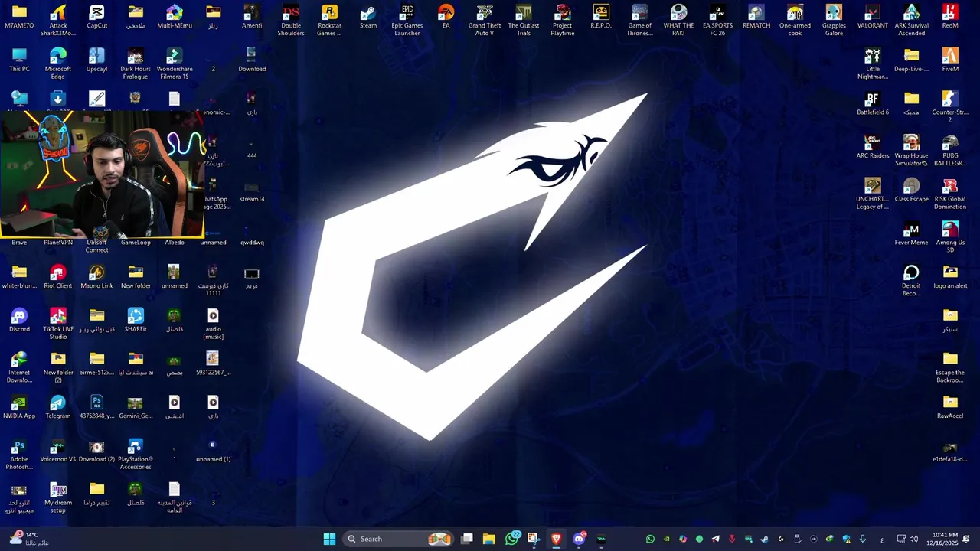Select the Class Escape game icon
Viewport: 980px width, 551px height.
[x=911, y=191]
